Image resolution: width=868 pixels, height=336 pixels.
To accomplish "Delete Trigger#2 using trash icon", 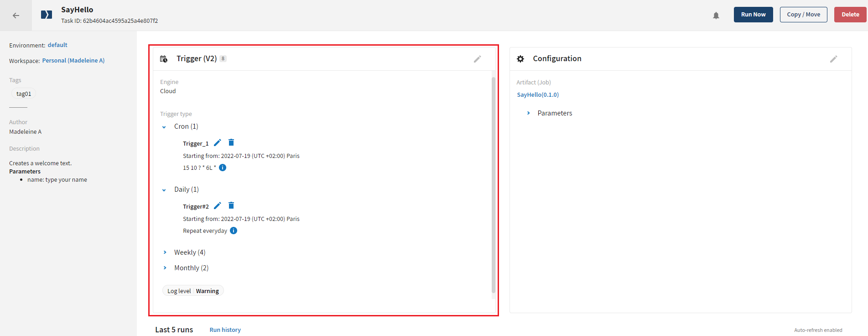I will (231, 205).
